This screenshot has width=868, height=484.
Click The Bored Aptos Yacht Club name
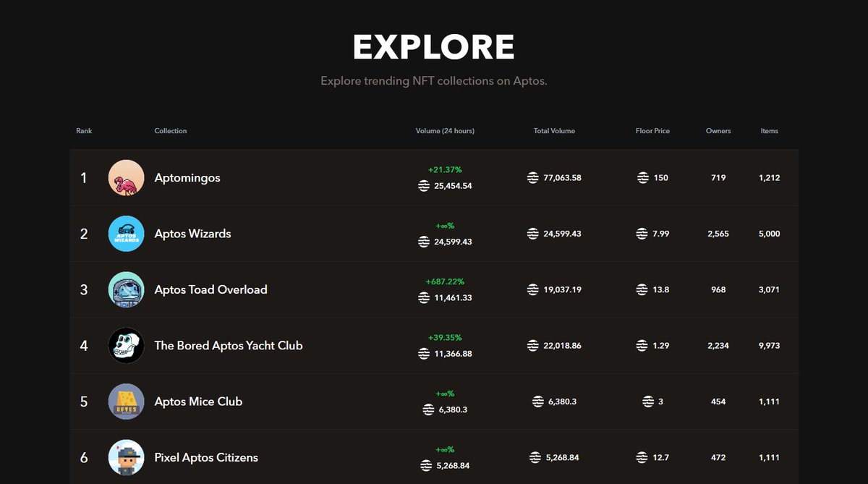pyautogui.click(x=229, y=346)
